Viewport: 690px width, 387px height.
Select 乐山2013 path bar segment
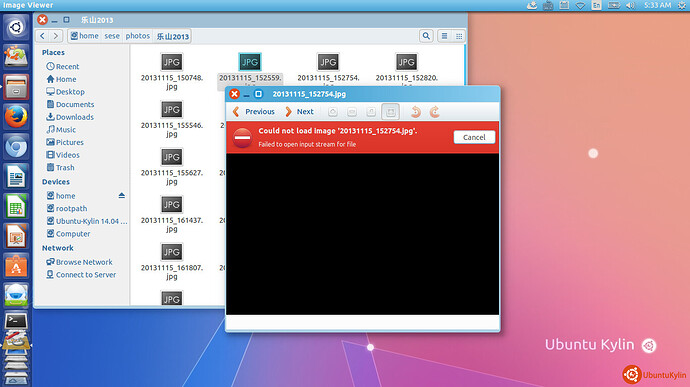pos(172,36)
